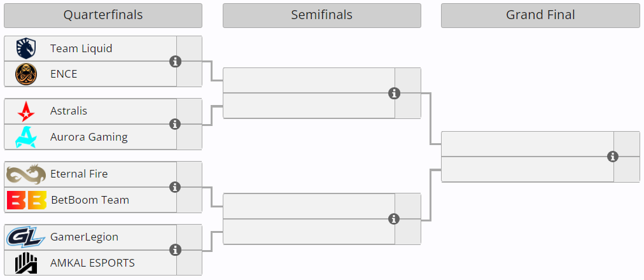Click the ENCE team logo

click(x=26, y=74)
